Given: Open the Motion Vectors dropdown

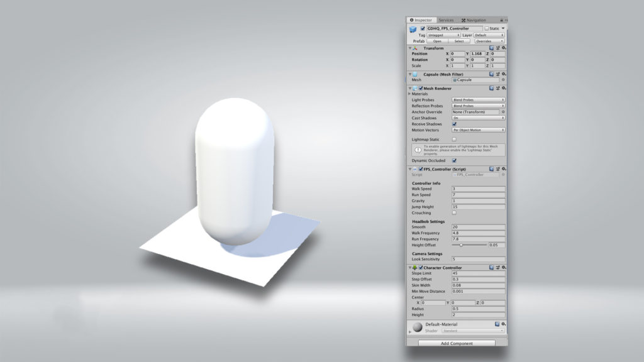Looking at the screenshot, I should (479, 129).
